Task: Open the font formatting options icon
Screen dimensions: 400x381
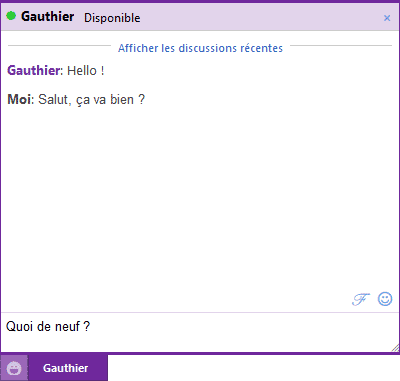Action: click(x=361, y=299)
